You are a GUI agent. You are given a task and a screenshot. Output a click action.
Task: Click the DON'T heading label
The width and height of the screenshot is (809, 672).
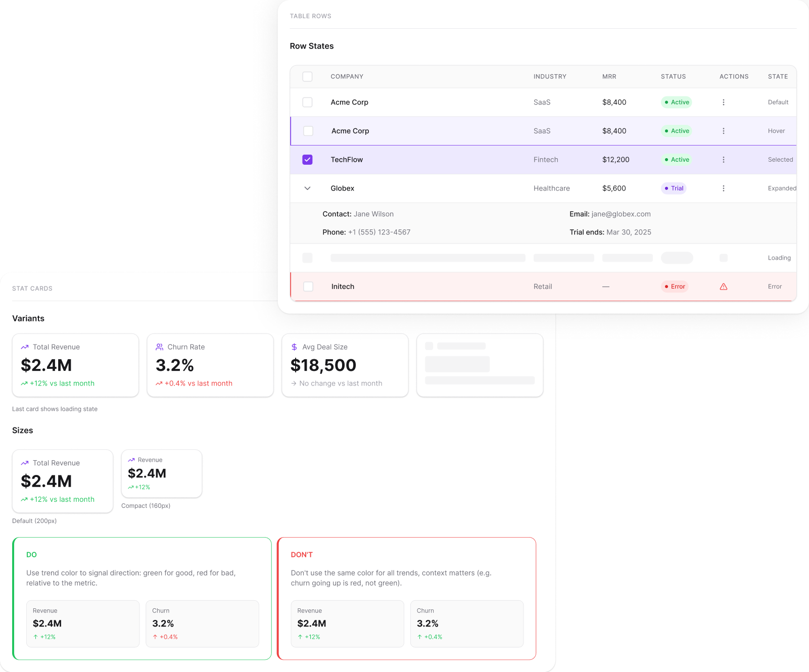click(x=302, y=555)
